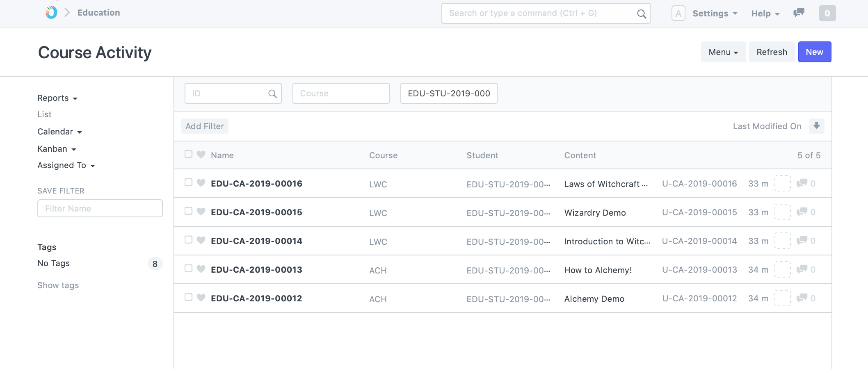Screen dimensions: 868x369
Task: Toggle sort direction arrow next to Last Modified On
Action: click(816, 126)
